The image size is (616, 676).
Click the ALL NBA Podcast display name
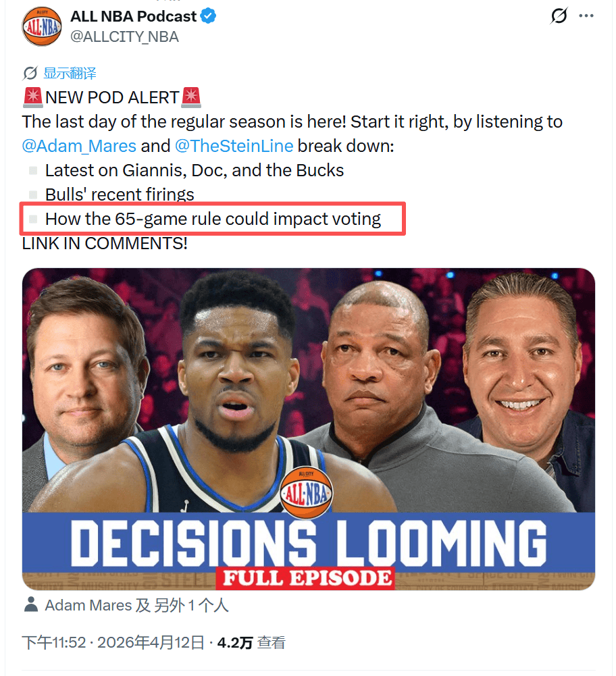[x=133, y=16]
